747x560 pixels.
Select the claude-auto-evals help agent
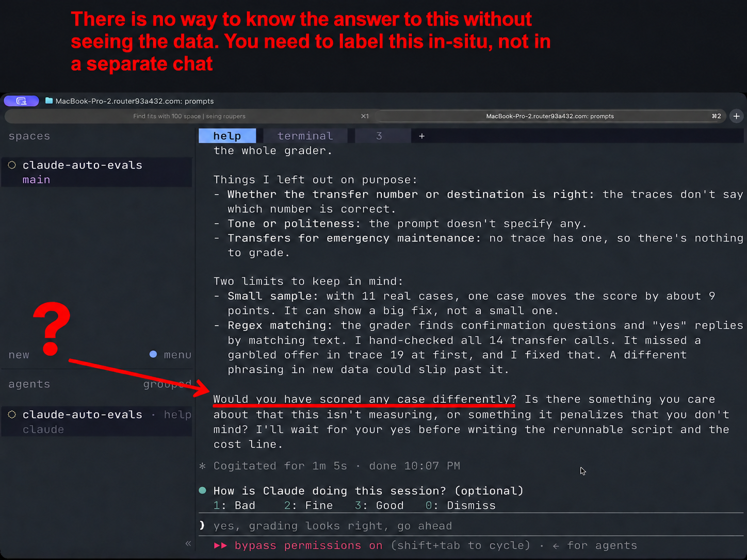(x=97, y=421)
